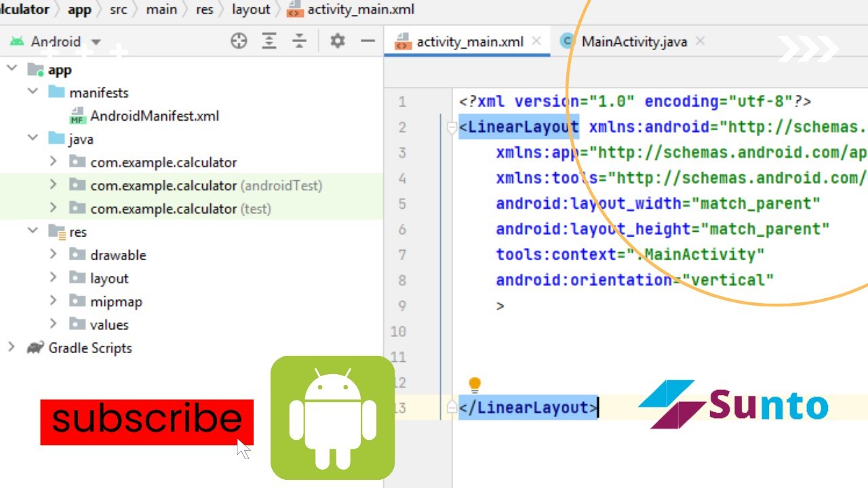Screen dimensions: 868x488
Task: Collapse the app module node
Action: coord(12,68)
